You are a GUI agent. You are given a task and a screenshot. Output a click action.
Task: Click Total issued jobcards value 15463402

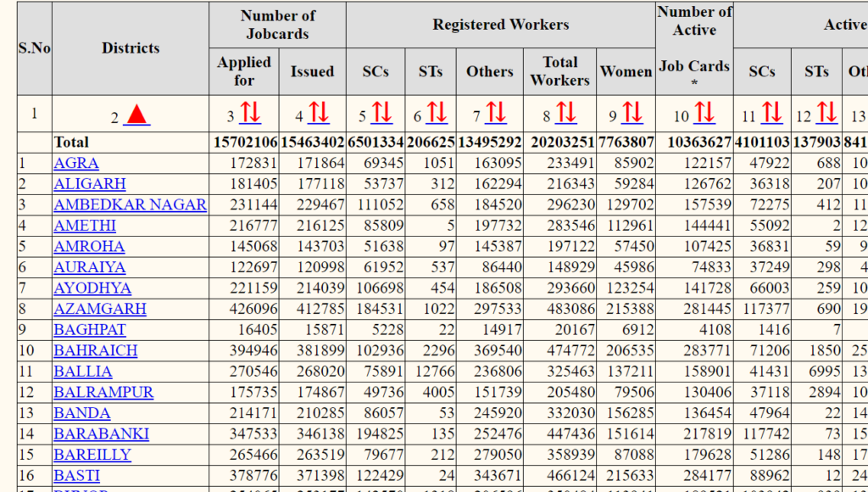pos(313,143)
